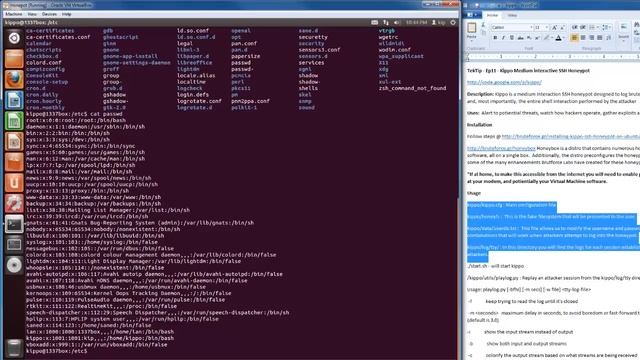Open the VirtualBox View menu

coord(32,14)
